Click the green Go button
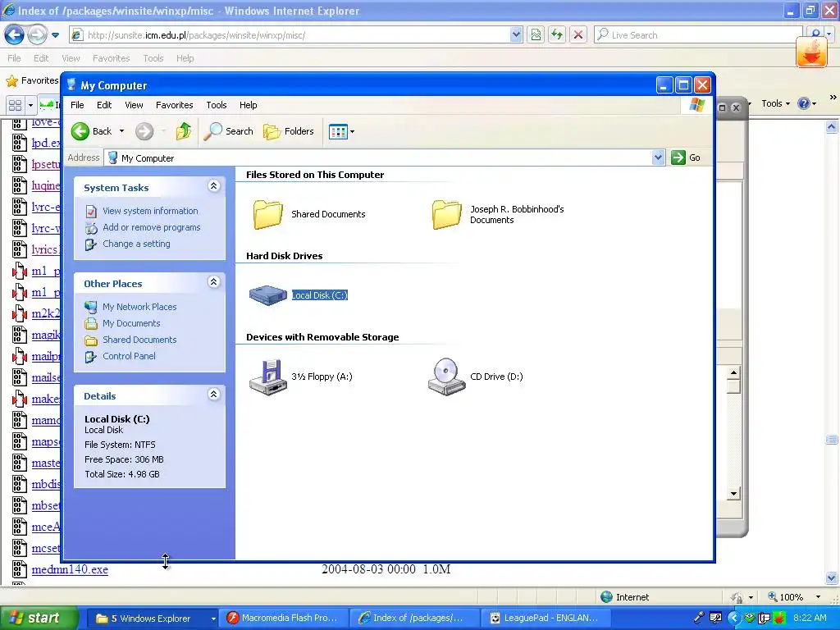Viewport: 840px width, 630px height. point(686,157)
